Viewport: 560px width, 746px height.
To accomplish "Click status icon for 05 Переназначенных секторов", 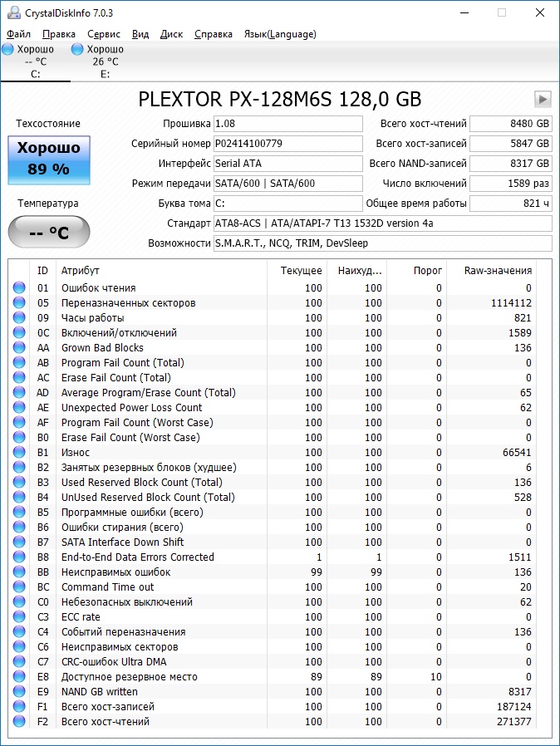I will tap(19, 302).
